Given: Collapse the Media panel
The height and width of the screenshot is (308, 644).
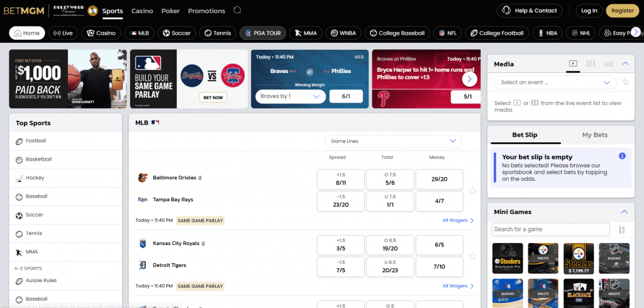Looking at the screenshot, I should coord(626,64).
